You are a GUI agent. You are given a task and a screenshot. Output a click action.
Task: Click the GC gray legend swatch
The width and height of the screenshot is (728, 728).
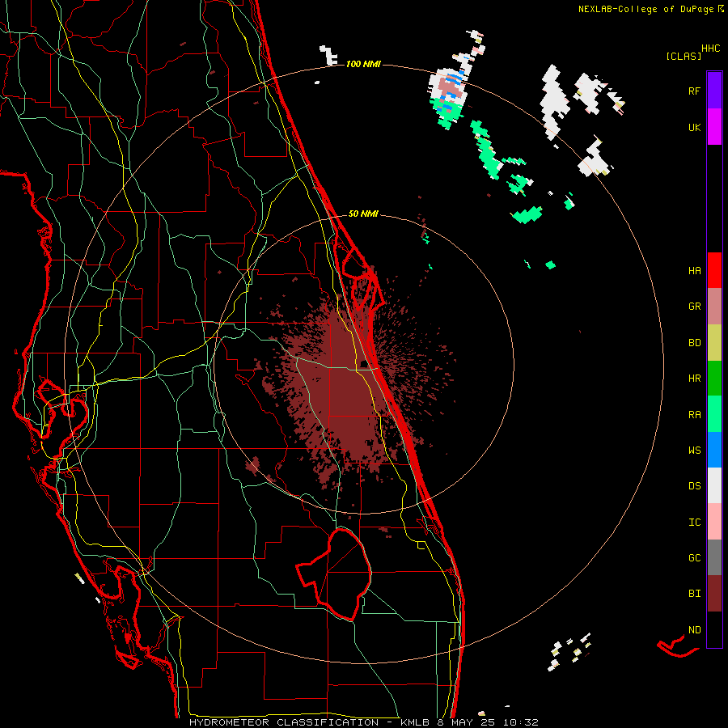[714, 557]
